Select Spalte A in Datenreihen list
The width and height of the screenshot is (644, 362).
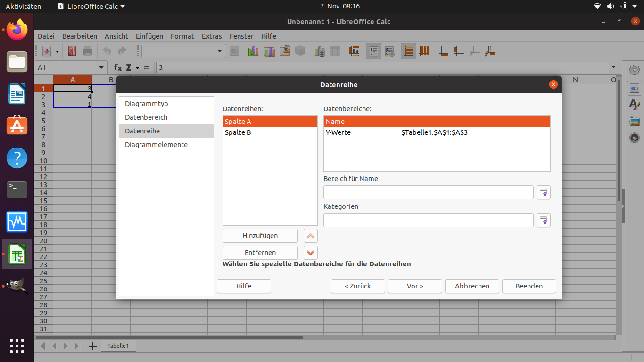point(270,122)
